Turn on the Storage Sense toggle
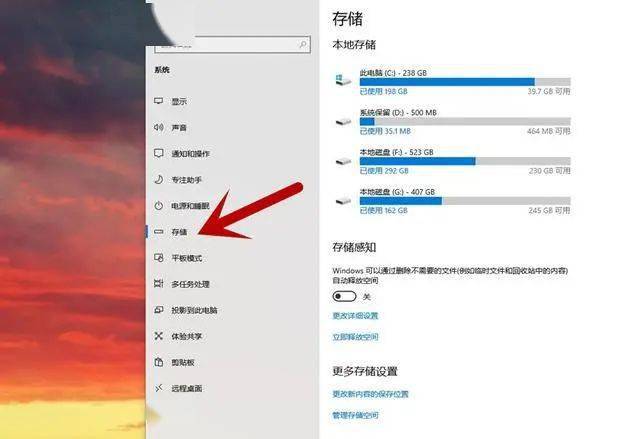 tap(344, 296)
